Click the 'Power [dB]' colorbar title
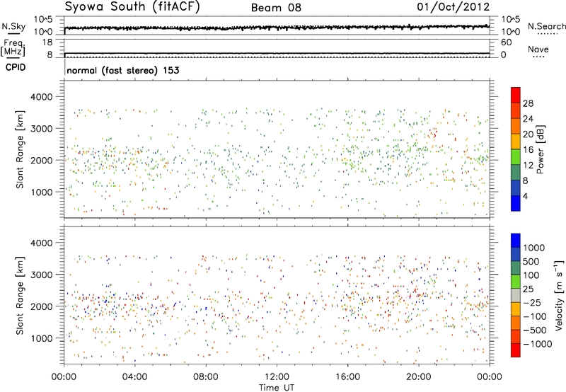This screenshot has width=566, height=392. [540, 149]
